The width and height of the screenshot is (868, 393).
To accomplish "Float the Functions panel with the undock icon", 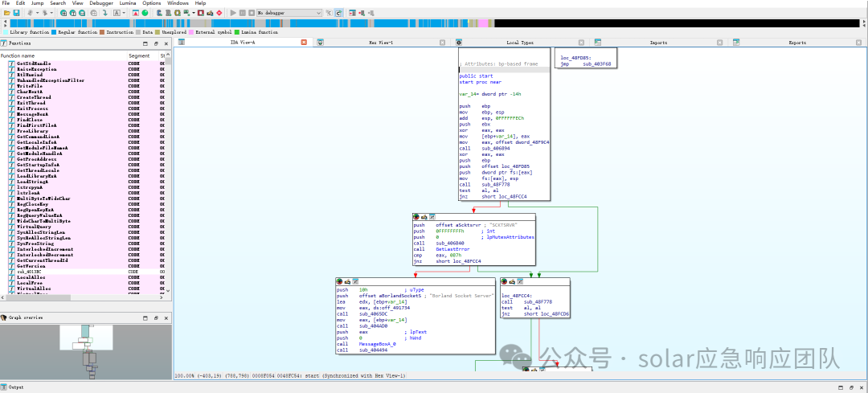I will point(156,43).
